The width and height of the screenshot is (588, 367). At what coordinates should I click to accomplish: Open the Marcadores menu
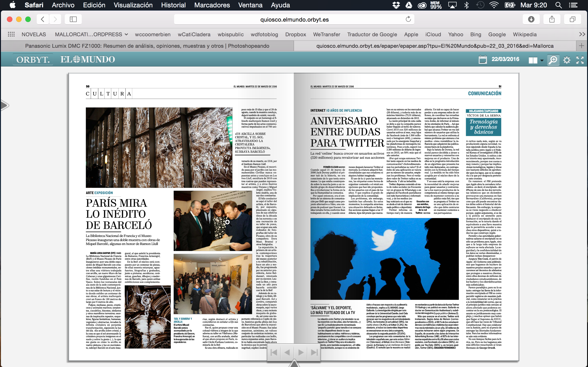[212, 5]
